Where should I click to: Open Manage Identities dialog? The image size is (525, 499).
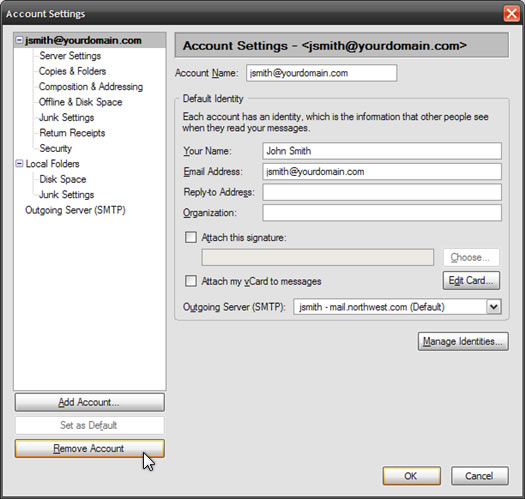coord(463,341)
